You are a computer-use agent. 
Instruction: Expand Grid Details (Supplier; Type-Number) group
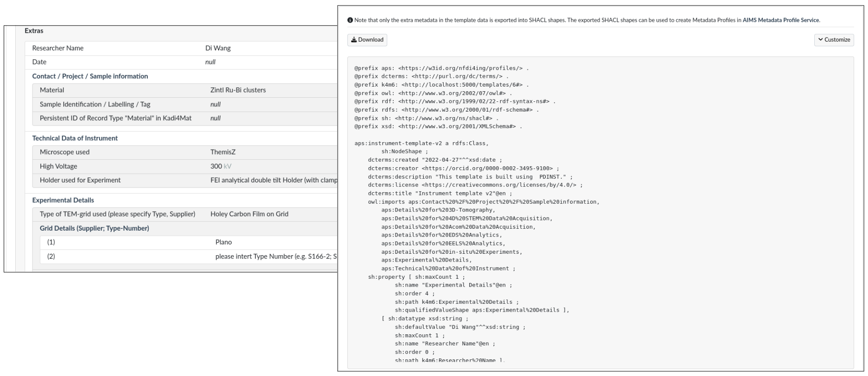click(x=94, y=228)
